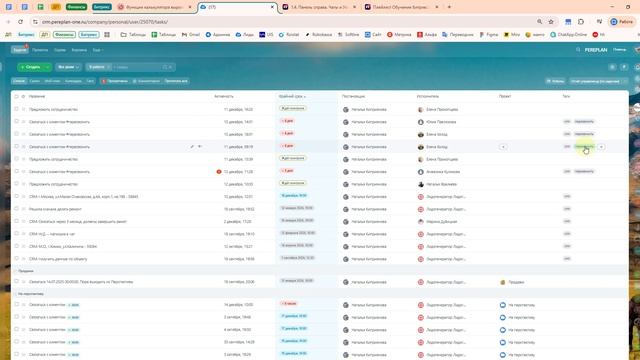Tick the checkbox of the Связаться 14.07.2025 task
The height and width of the screenshot is (360, 640).
coord(16,281)
